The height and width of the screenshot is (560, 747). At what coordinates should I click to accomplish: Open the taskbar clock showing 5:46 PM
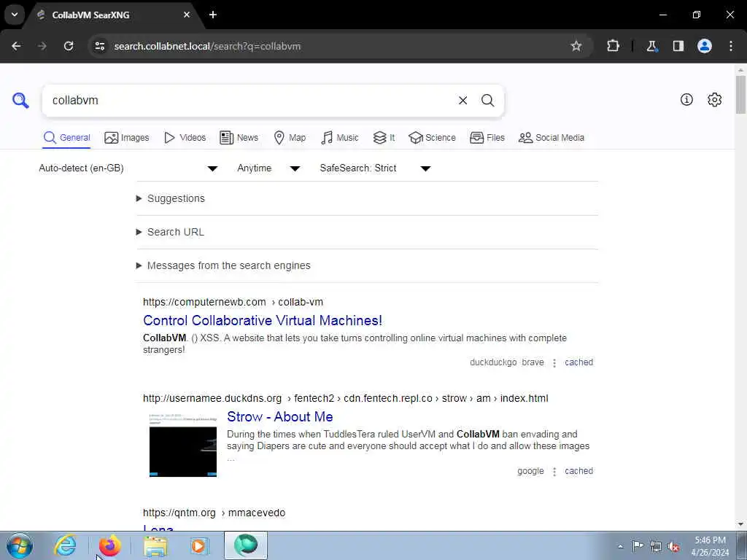point(710,546)
